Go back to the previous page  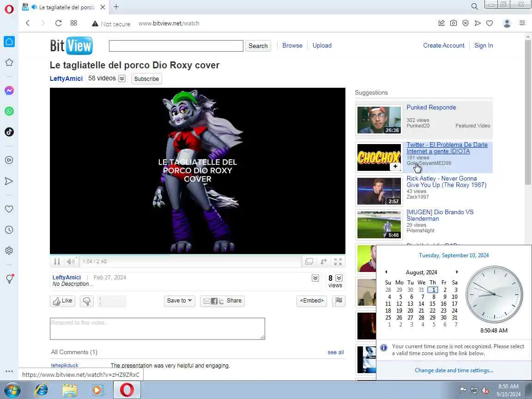[28, 23]
